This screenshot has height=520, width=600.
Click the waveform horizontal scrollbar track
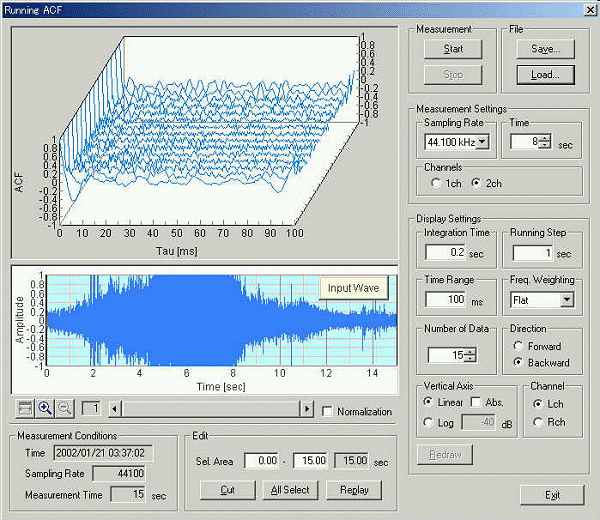point(211,409)
